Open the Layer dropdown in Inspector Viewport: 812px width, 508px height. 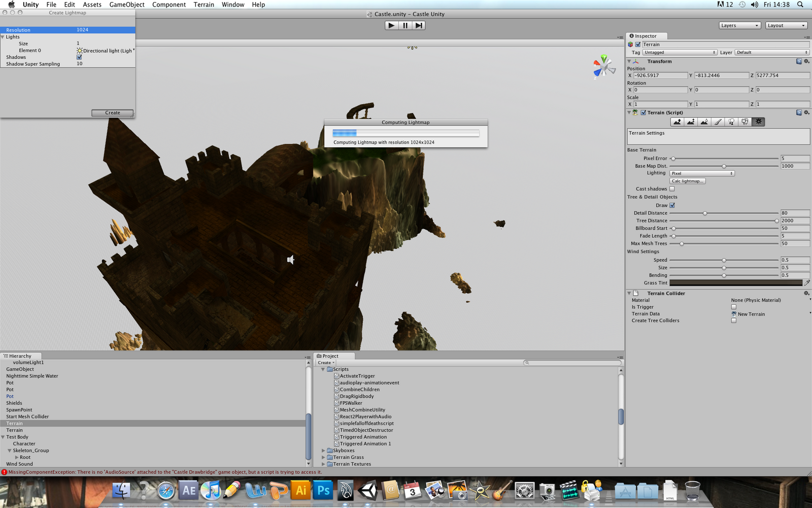[x=772, y=53]
